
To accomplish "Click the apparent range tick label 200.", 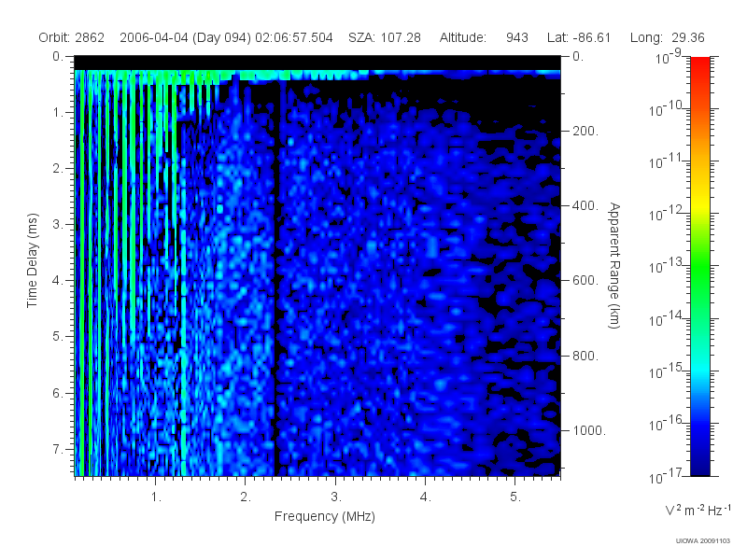I will pos(585,131).
